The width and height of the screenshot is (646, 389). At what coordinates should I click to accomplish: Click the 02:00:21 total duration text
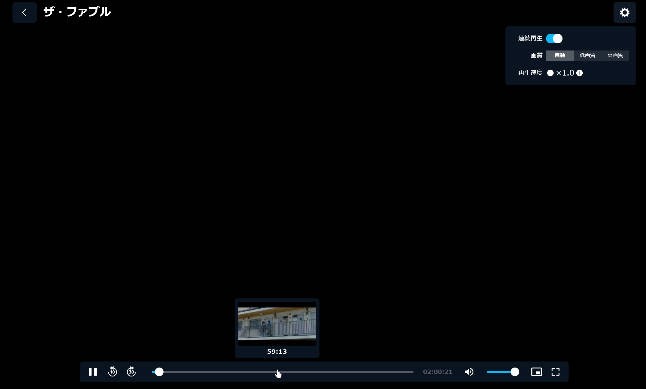click(437, 372)
